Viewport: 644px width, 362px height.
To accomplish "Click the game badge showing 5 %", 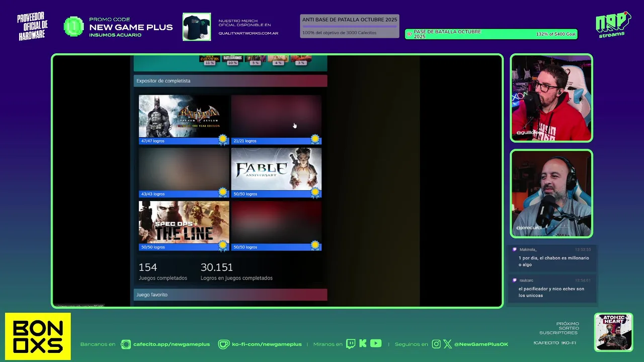I will tap(256, 60).
